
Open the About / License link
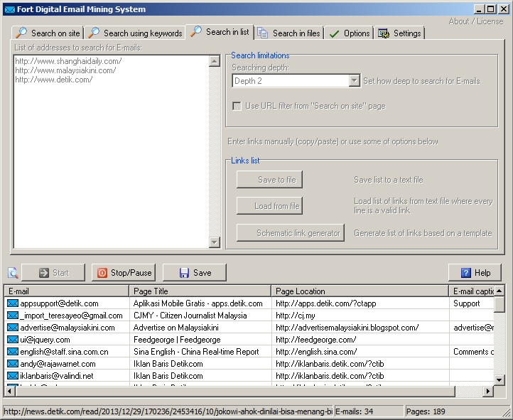[x=475, y=21]
